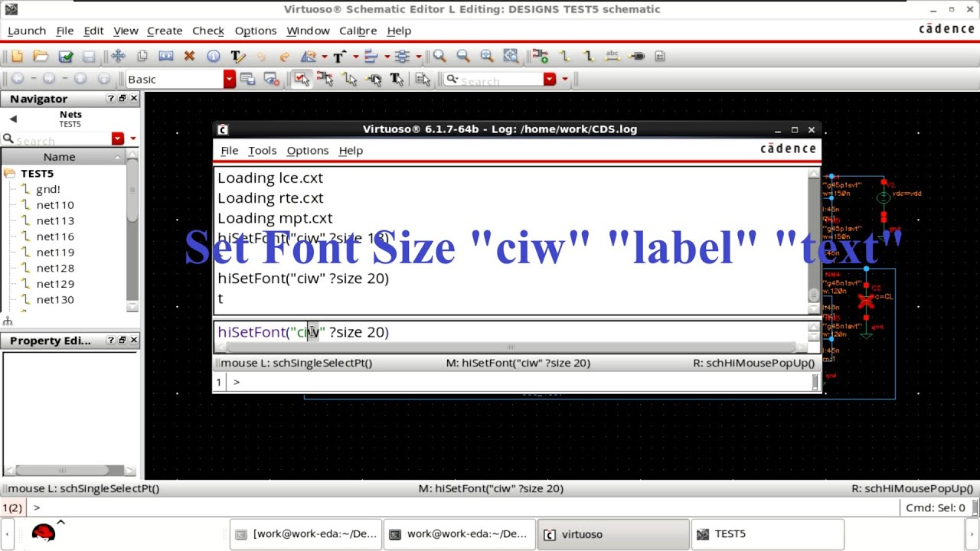Viewport: 980px width, 551px height.
Task: Open object properties info icon
Action: (x=213, y=56)
